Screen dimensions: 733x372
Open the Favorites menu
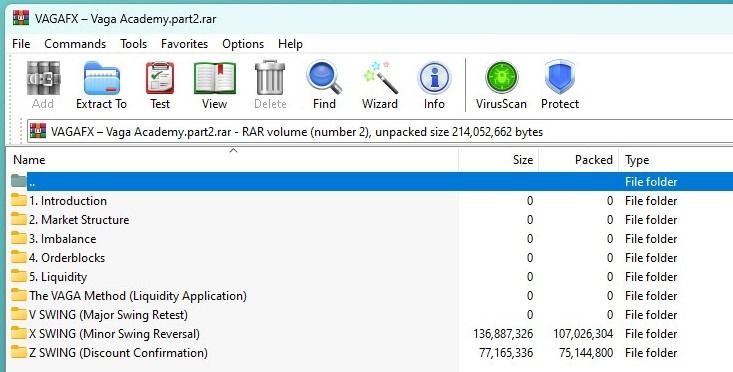[x=184, y=44]
